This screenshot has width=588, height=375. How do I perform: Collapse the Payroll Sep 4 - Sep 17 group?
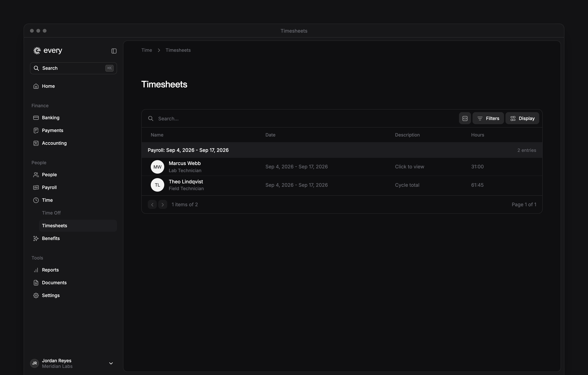click(342, 150)
